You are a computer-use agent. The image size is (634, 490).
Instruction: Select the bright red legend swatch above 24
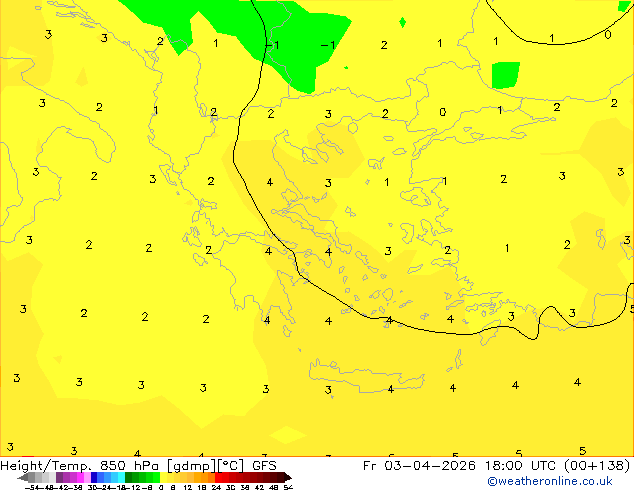(x=218, y=477)
